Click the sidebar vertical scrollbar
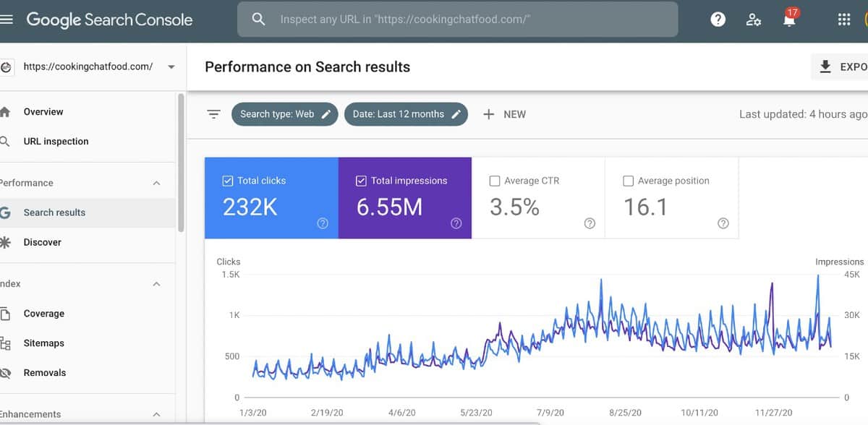The height and width of the screenshot is (425, 868). click(x=181, y=163)
